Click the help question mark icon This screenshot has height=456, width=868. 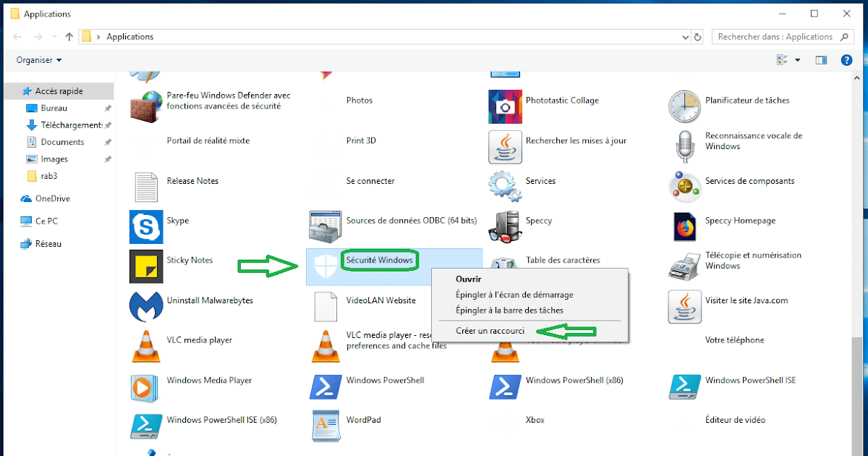pos(846,60)
